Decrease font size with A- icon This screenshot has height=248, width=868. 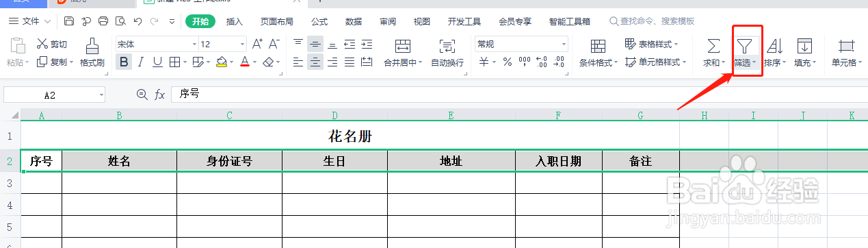[x=274, y=44]
